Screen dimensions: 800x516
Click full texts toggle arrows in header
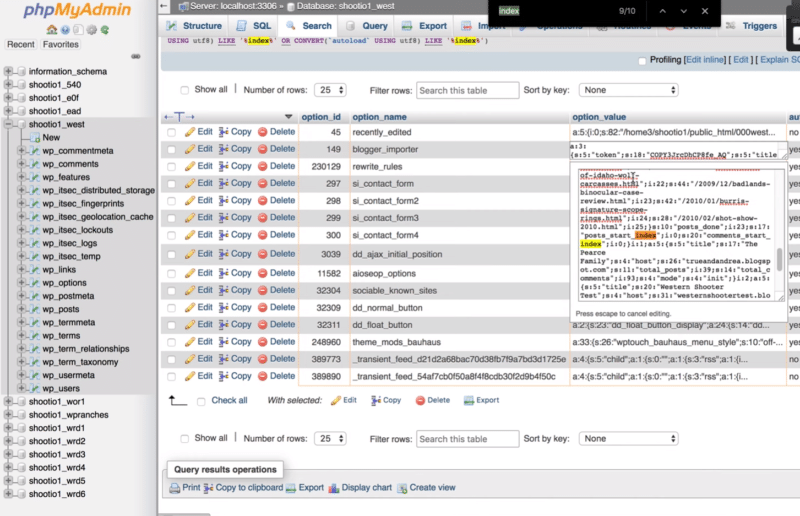tap(179, 117)
